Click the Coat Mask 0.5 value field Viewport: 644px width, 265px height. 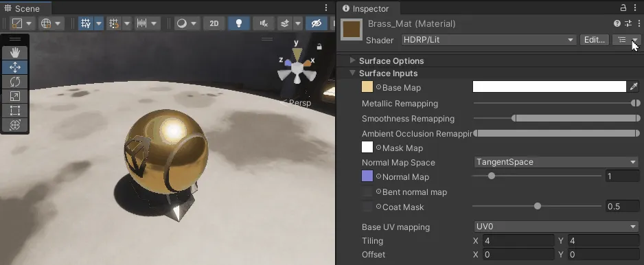point(623,206)
